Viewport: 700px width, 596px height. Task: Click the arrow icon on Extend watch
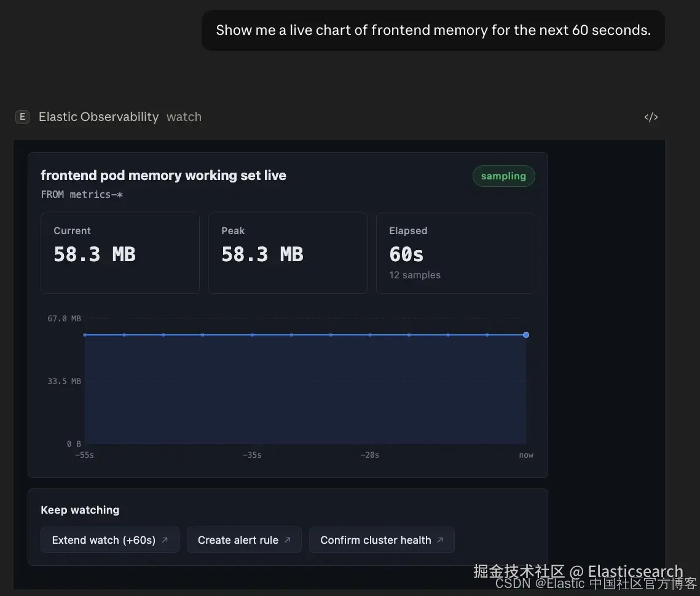click(x=165, y=540)
